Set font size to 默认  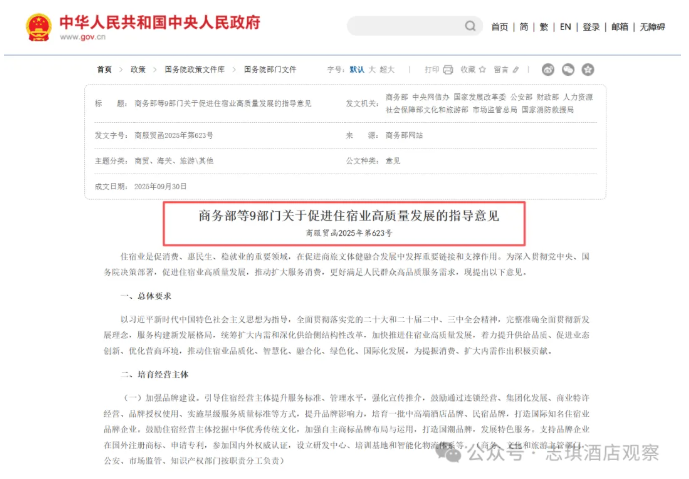pos(357,70)
